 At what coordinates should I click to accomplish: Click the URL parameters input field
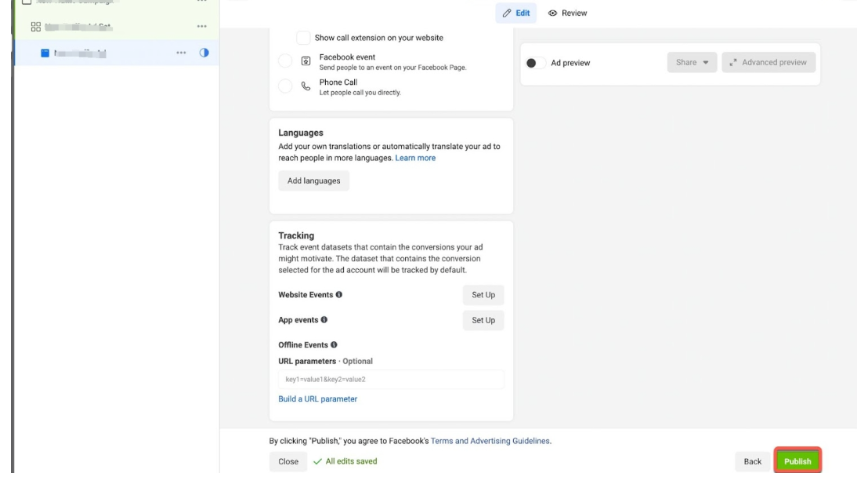coord(390,379)
